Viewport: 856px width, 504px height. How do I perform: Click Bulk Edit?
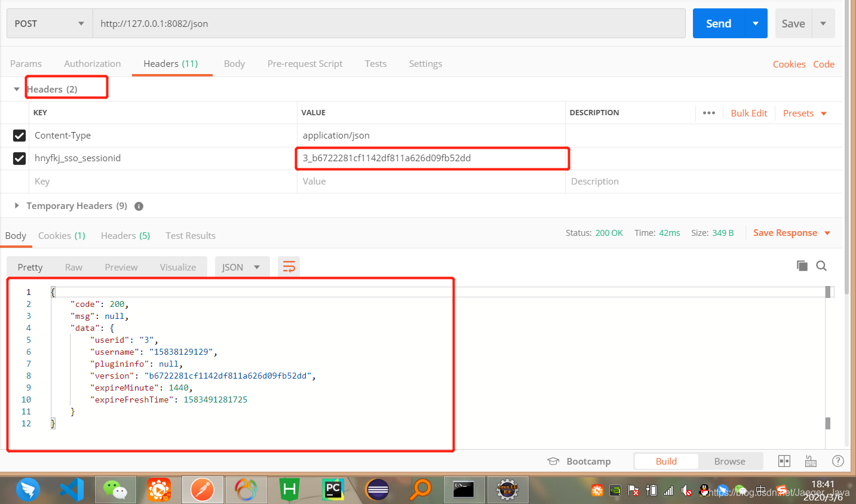(749, 113)
